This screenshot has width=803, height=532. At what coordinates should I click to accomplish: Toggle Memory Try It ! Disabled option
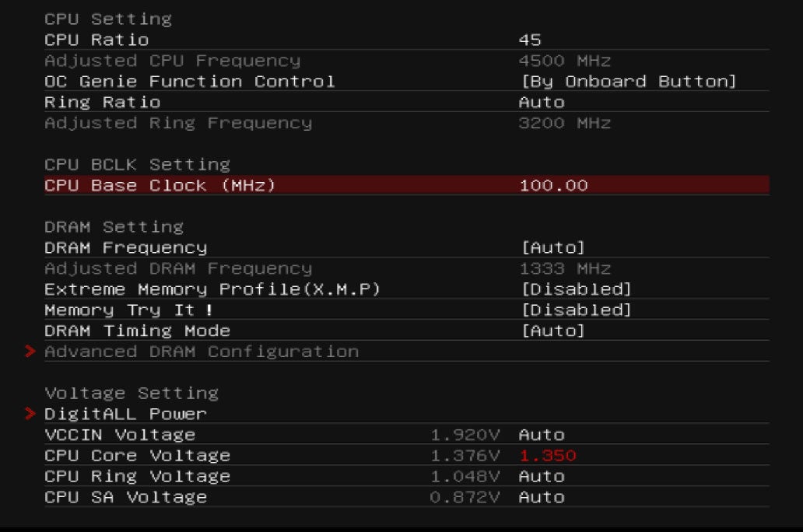[575, 310]
